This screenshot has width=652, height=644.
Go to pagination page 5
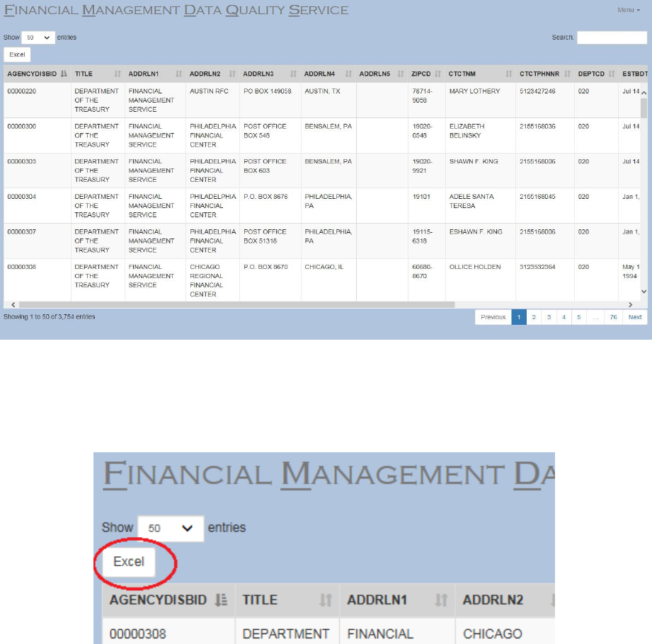(579, 317)
